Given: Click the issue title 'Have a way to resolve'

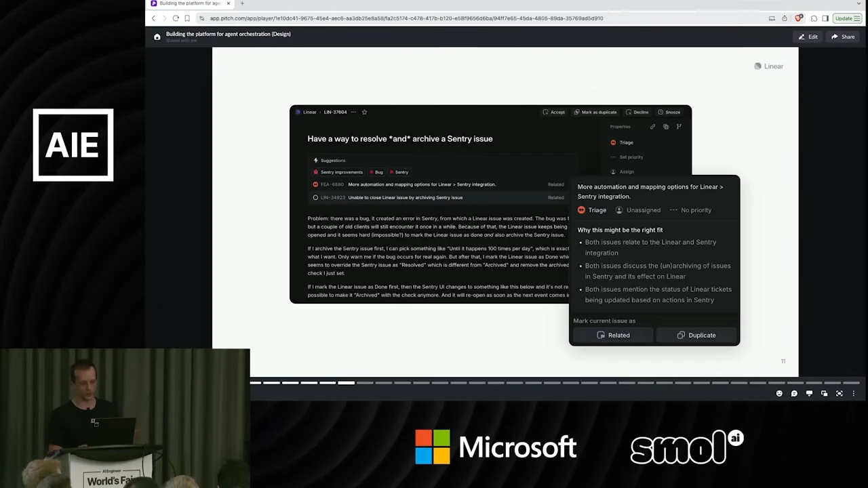Looking at the screenshot, I should [400, 138].
